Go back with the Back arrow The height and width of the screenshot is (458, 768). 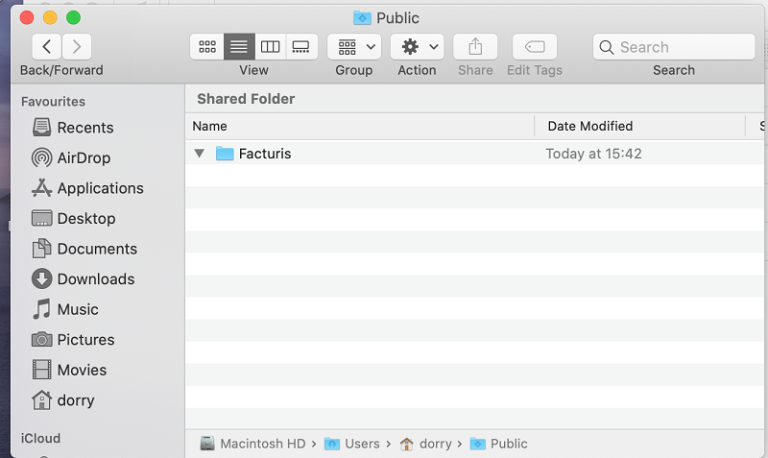[x=47, y=47]
